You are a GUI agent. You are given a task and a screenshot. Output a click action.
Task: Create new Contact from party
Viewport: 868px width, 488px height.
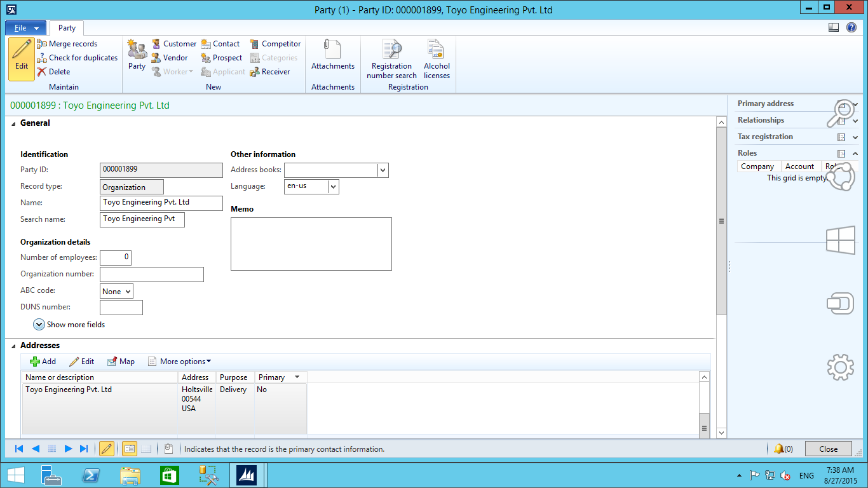(x=220, y=44)
